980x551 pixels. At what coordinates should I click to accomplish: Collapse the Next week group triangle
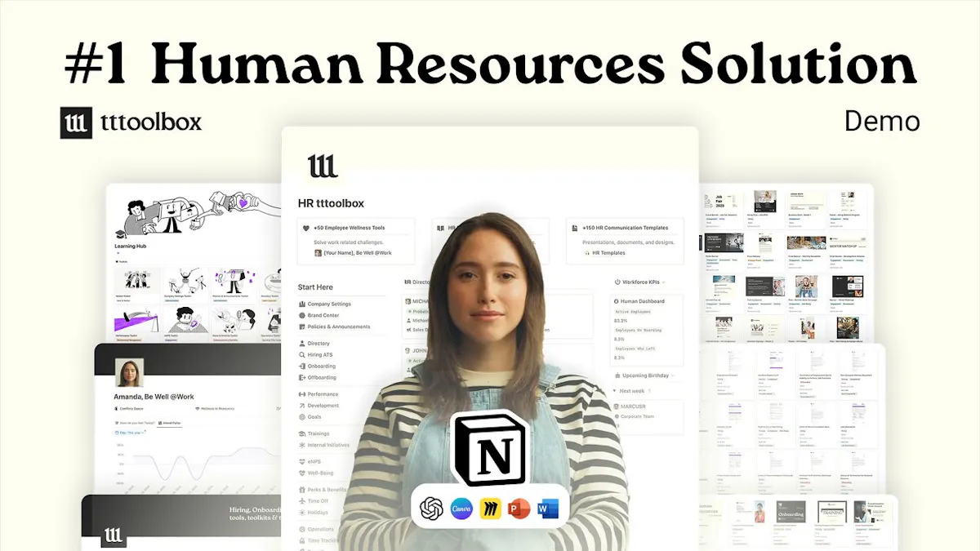(x=614, y=391)
